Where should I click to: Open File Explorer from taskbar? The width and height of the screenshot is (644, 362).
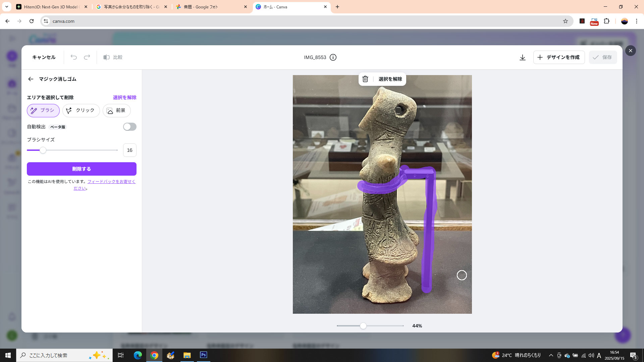point(187,355)
